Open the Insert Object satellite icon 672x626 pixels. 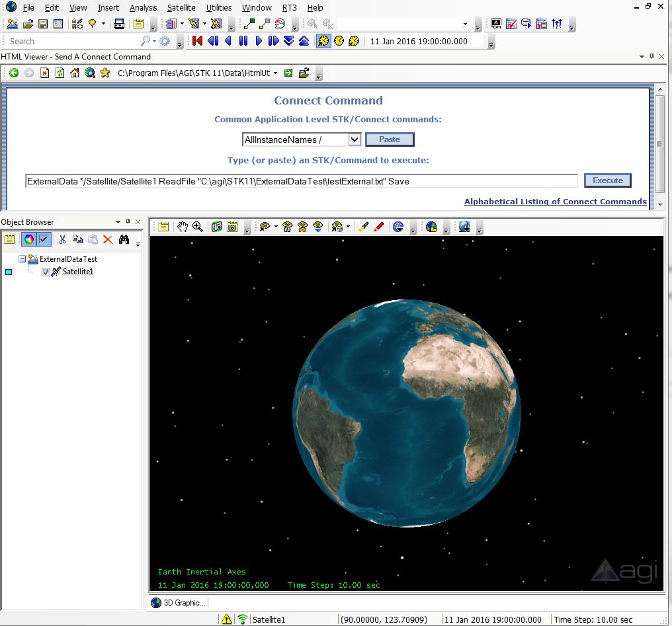click(77, 24)
